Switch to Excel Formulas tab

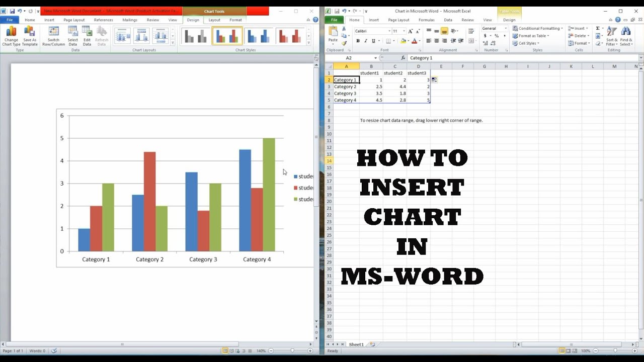(427, 20)
